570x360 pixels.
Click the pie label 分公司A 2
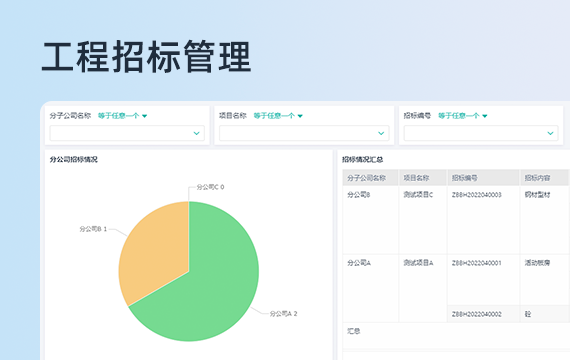284,313
